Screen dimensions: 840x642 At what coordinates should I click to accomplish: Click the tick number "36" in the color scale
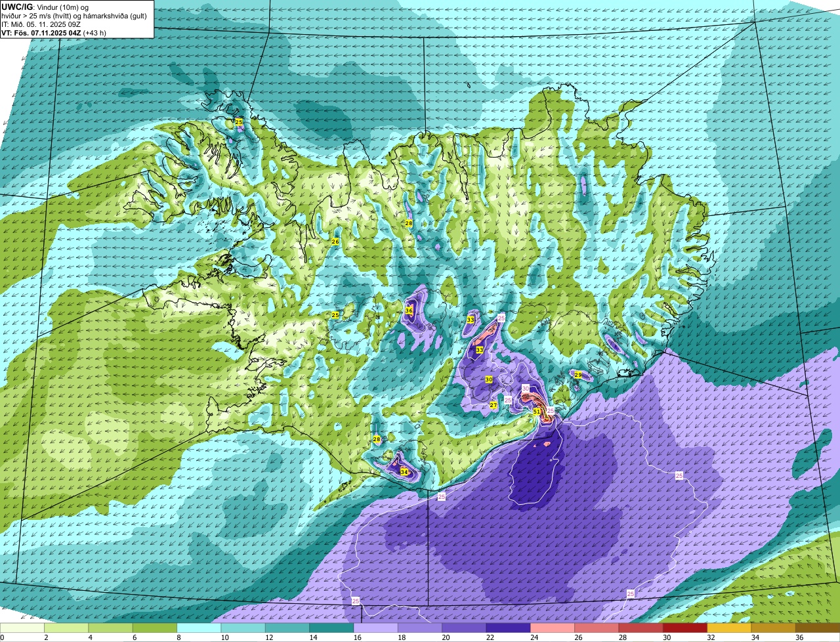click(799, 637)
